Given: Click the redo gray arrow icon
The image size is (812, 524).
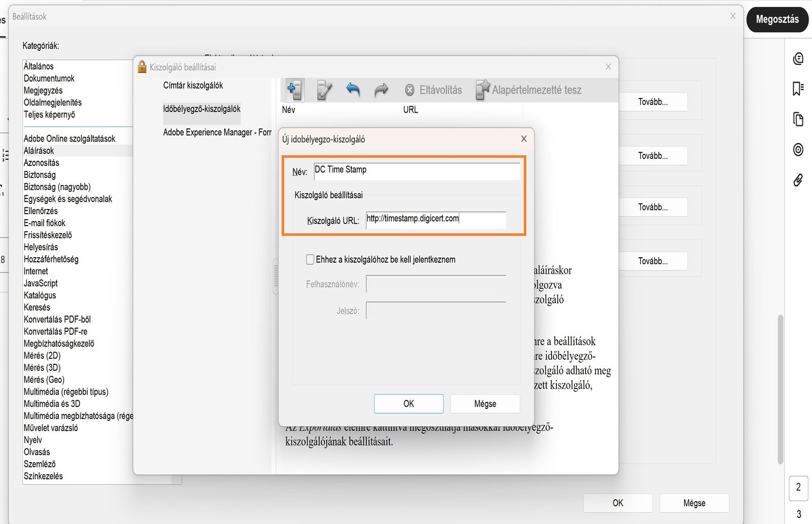Looking at the screenshot, I should pos(381,90).
